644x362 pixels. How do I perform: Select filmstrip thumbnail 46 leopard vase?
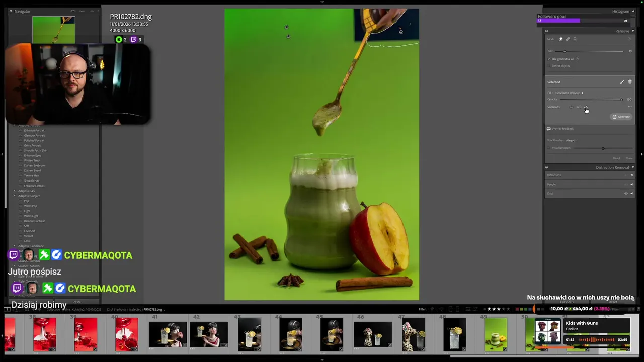[x=373, y=334]
